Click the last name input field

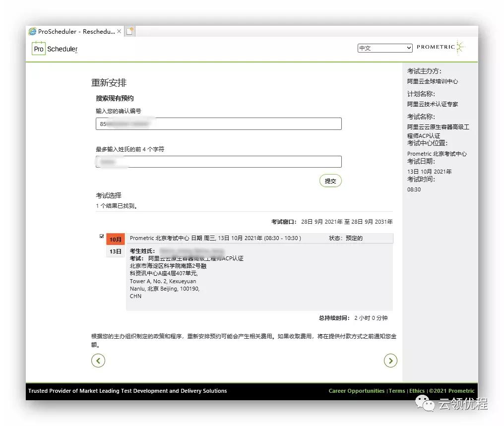coord(218,161)
